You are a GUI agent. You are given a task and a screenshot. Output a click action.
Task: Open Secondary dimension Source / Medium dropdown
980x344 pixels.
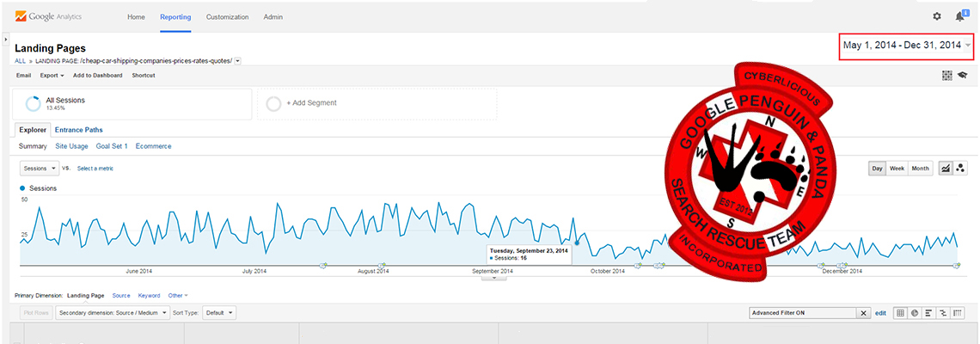(x=113, y=312)
